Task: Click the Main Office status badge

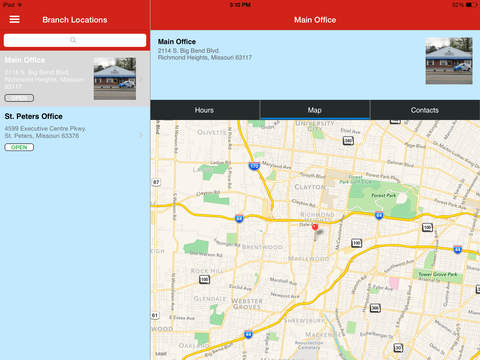Action: [x=19, y=98]
